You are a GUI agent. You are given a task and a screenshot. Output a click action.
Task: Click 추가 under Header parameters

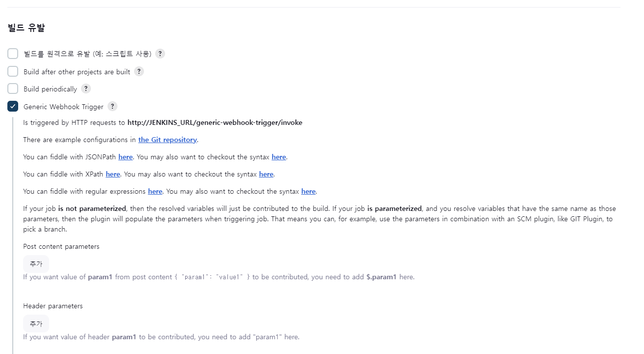coord(35,323)
